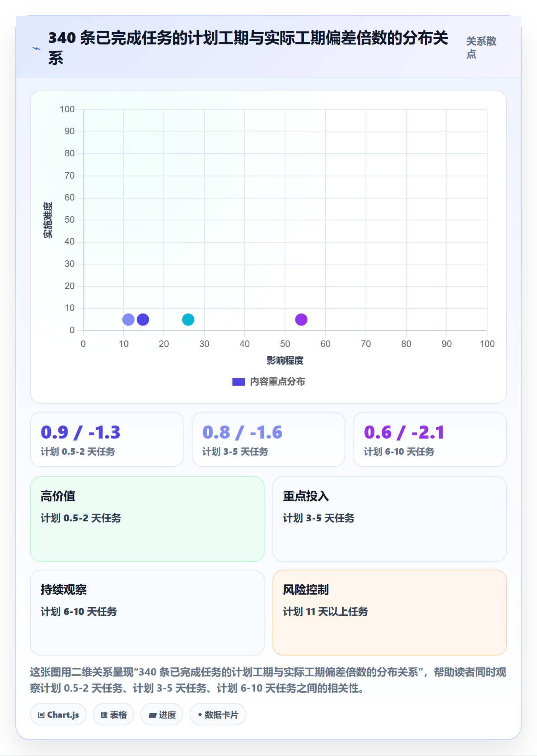Image resolution: width=537 pixels, height=756 pixels.
Task: Click the description paragraph starting 这张图用二维关系
Action: tap(268, 680)
